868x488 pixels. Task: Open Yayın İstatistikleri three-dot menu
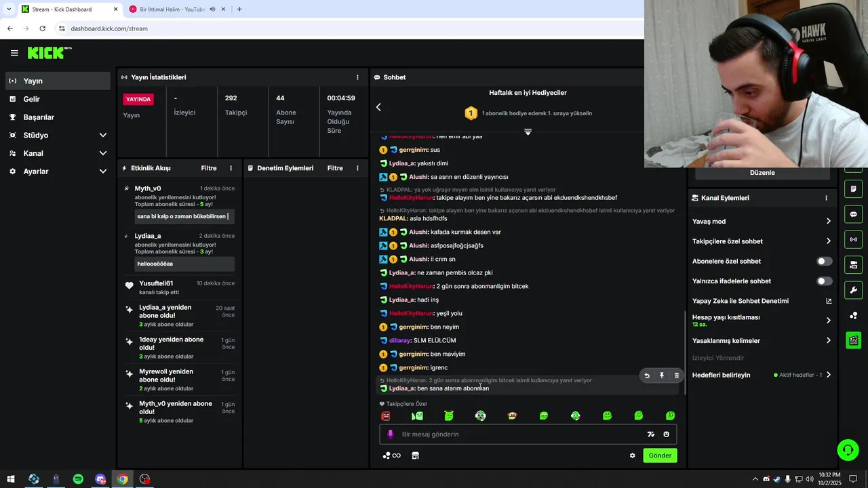pos(357,77)
